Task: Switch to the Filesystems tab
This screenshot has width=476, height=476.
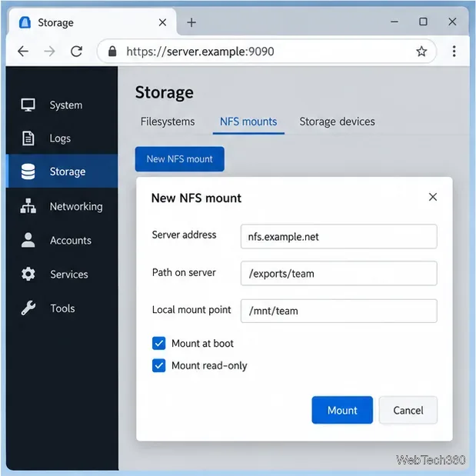Action: coord(168,121)
